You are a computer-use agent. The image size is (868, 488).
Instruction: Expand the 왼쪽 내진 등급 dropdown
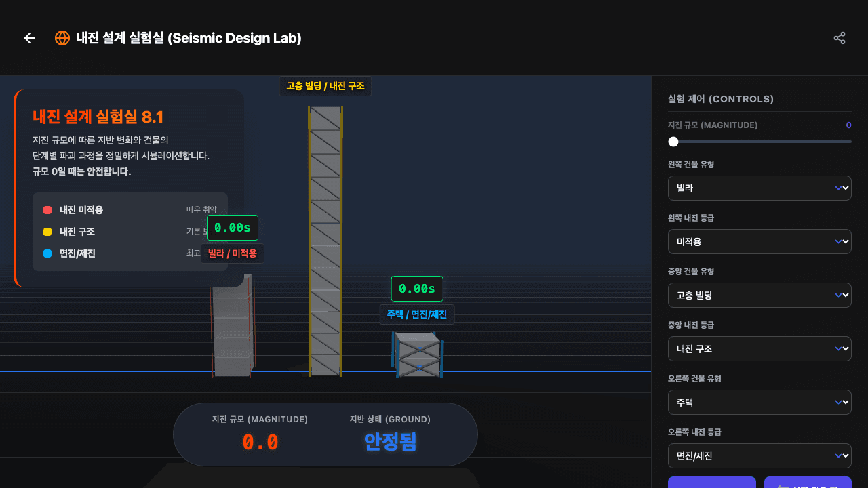[x=759, y=241]
